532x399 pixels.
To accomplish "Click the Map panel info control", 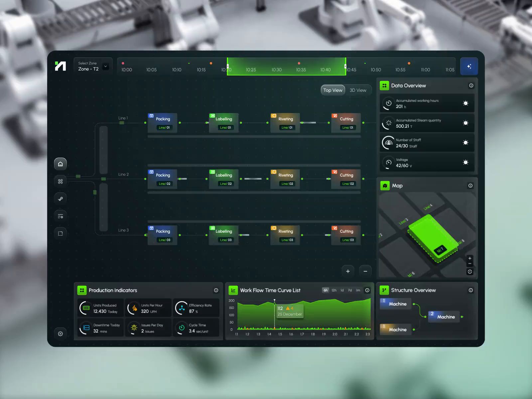I will [470, 186].
